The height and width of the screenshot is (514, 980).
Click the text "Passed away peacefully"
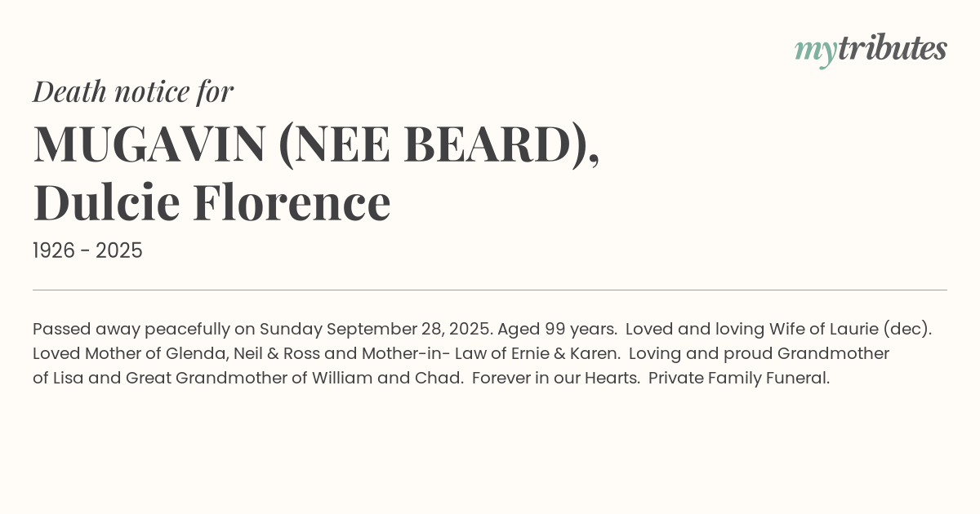[131, 330]
